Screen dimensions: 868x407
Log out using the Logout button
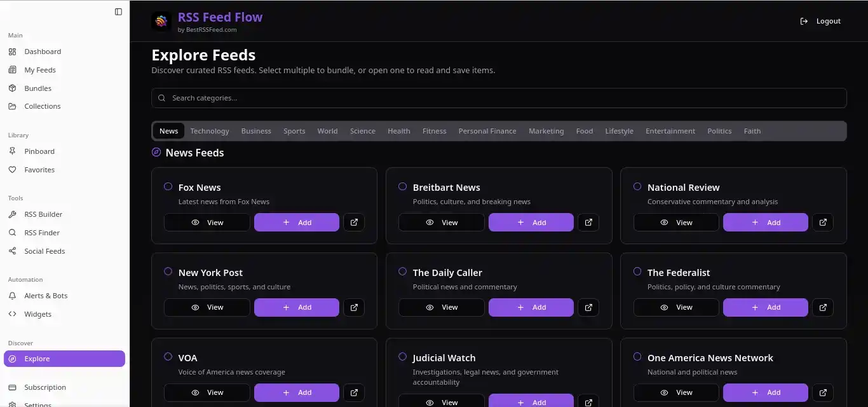pyautogui.click(x=820, y=21)
